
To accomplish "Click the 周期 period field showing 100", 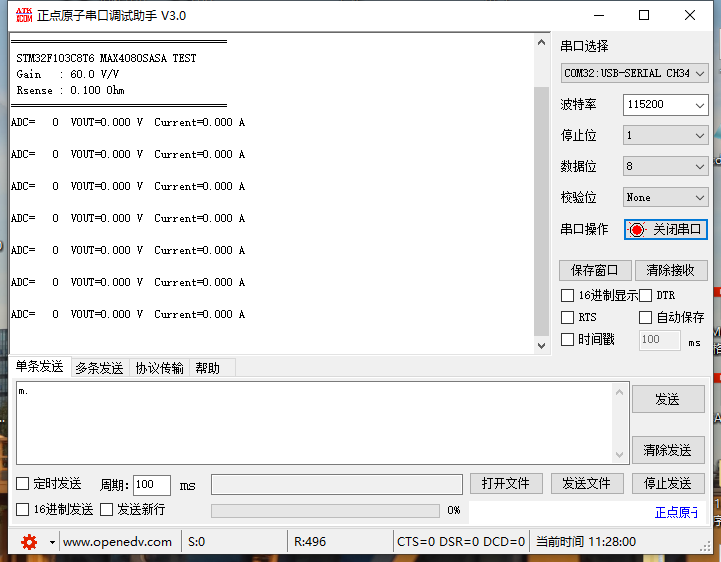I will click(x=152, y=485).
